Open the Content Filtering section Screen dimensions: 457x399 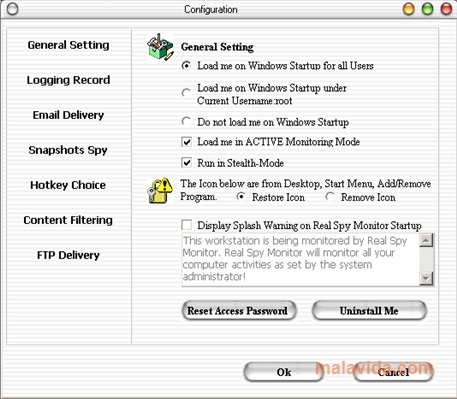tap(68, 220)
